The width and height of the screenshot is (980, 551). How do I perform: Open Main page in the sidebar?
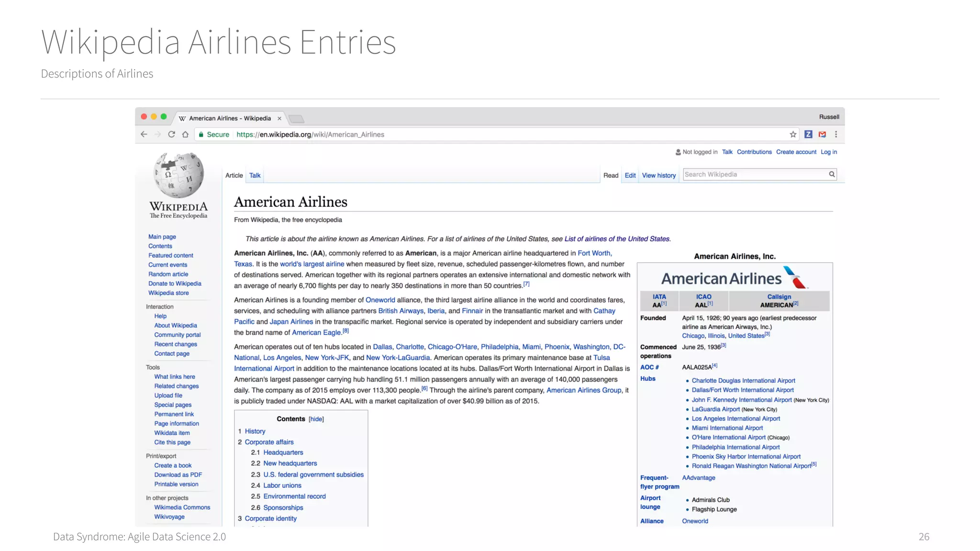[162, 237]
